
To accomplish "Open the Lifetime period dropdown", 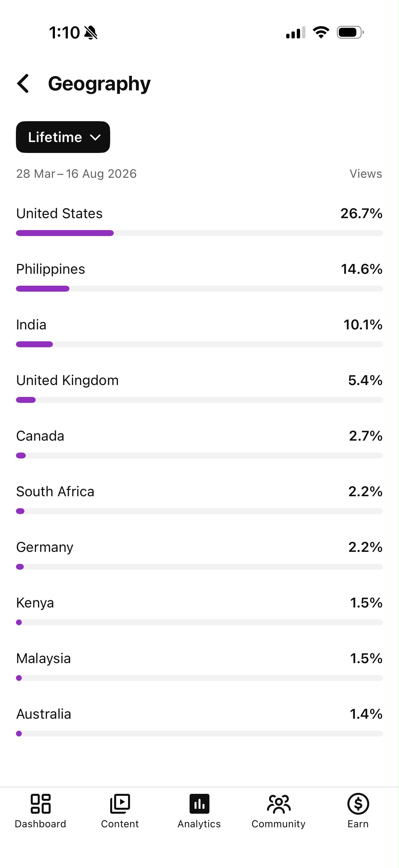I will [63, 137].
